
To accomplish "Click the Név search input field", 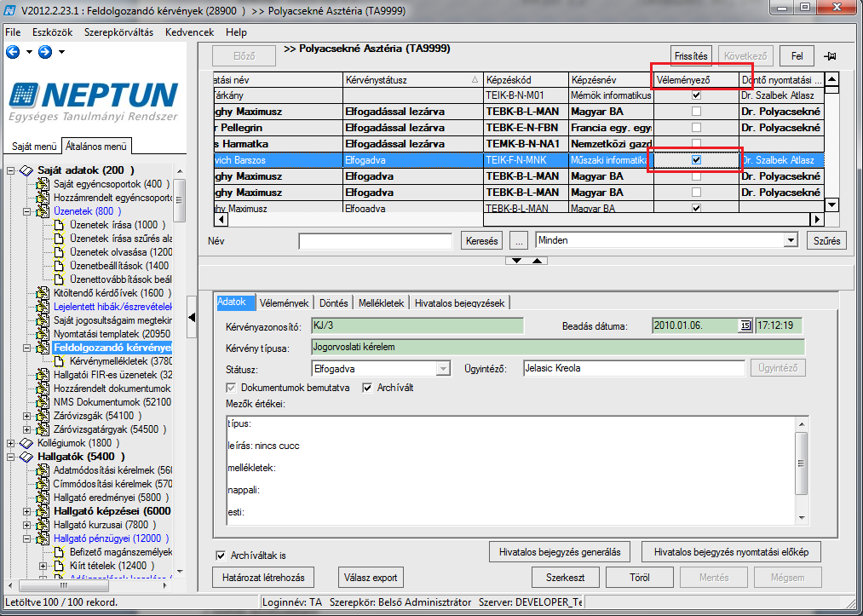I will [x=376, y=241].
